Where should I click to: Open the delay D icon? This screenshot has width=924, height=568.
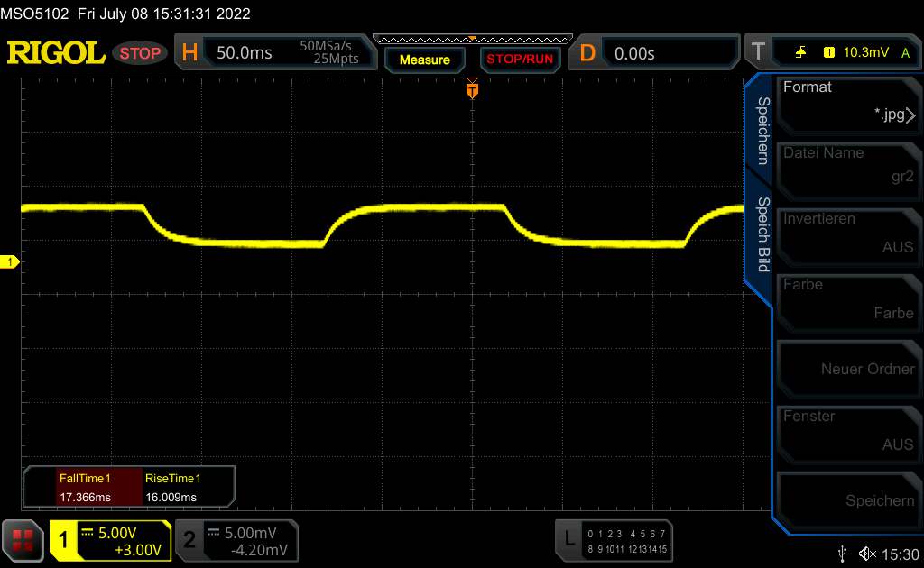pos(587,53)
